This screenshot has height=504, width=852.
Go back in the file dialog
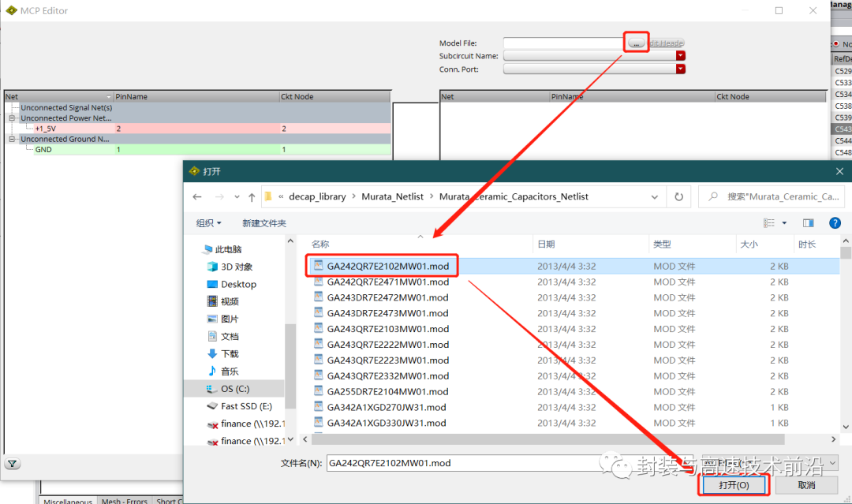coord(197,196)
